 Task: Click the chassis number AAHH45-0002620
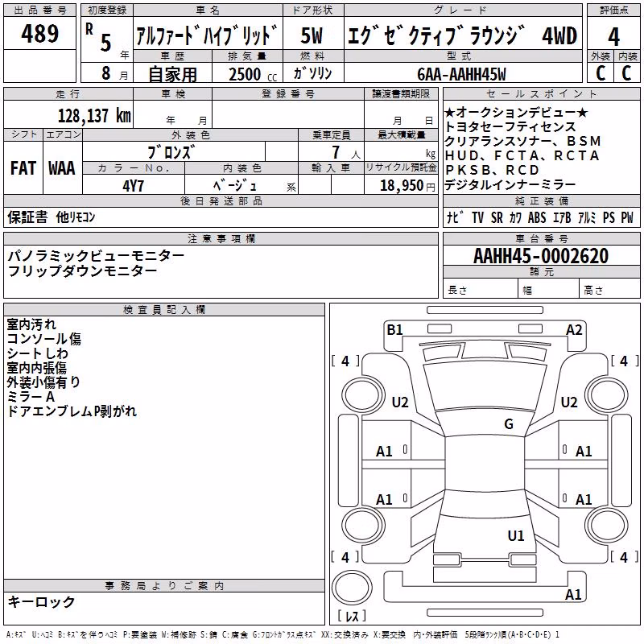pyautogui.click(x=541, y=256)
